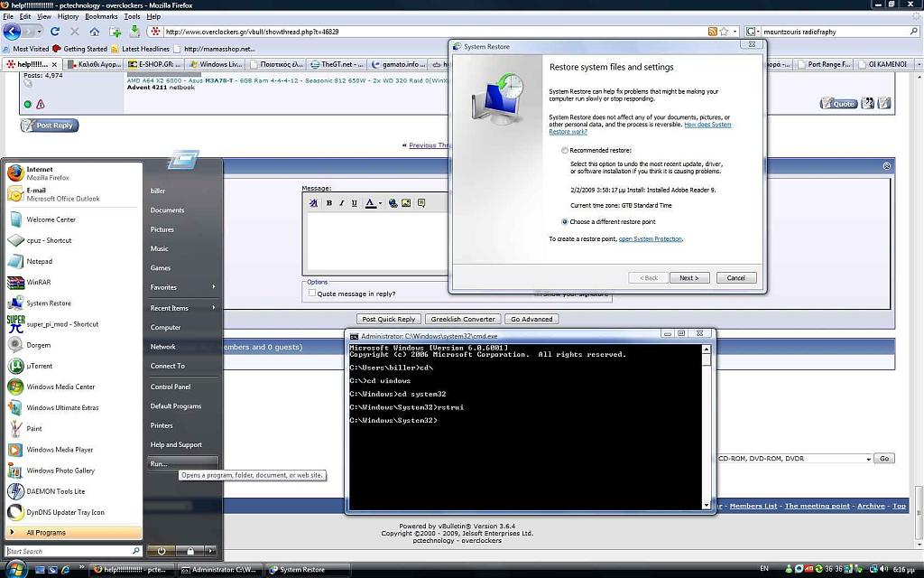Launch Paint from the Start menu
This screenshot has height=578, width=924.
[74, 428]
